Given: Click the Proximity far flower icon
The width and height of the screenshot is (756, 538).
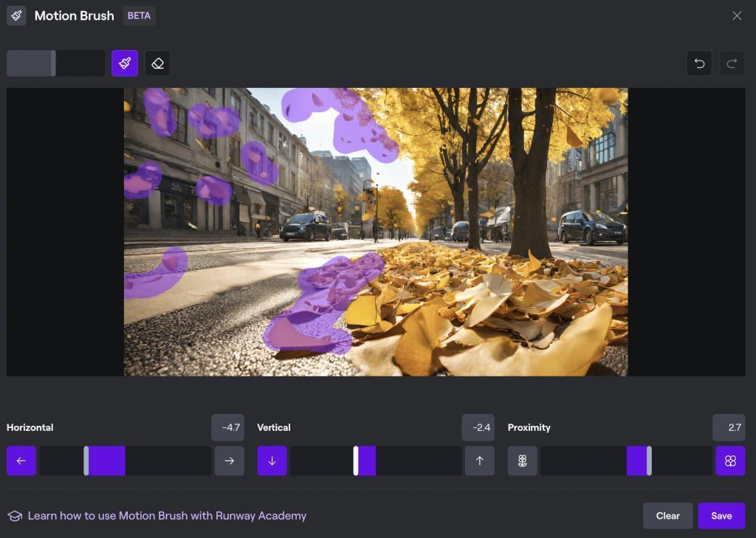Looking at the screenshot, I should click(522, 461).
